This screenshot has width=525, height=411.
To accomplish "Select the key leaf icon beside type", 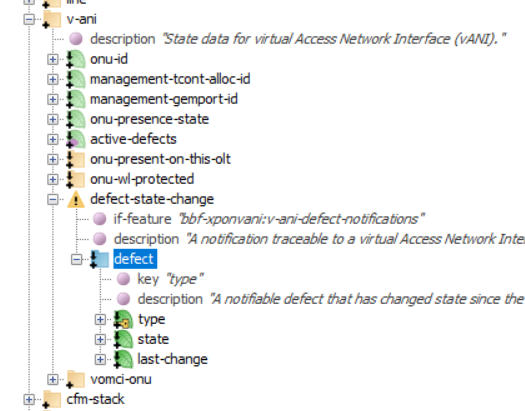I will pos(123,319).
